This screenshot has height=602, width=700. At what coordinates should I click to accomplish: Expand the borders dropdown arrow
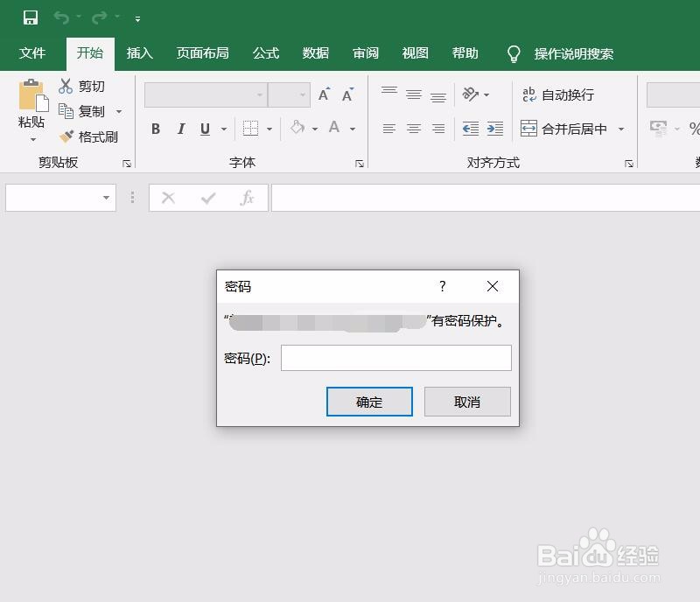[269, 129]
